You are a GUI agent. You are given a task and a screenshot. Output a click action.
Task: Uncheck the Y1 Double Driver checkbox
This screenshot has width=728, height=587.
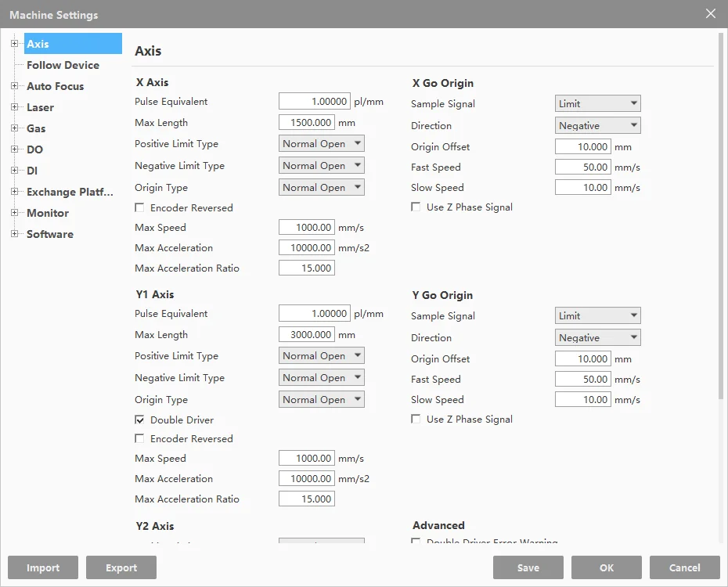pos(140,420)
